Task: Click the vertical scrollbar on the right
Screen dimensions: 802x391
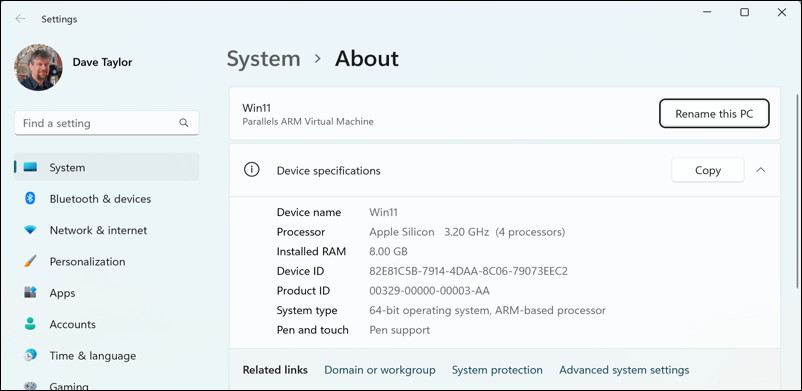Action: 797,191
